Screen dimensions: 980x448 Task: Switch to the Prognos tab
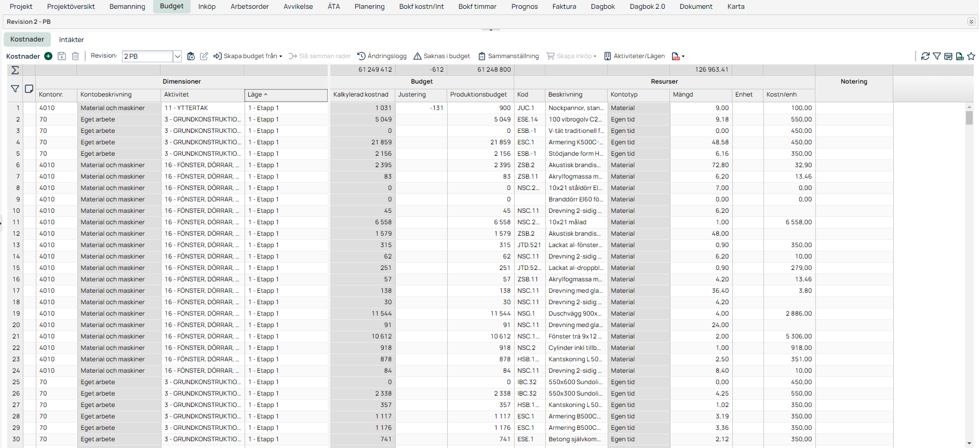(x=524, y=7)
